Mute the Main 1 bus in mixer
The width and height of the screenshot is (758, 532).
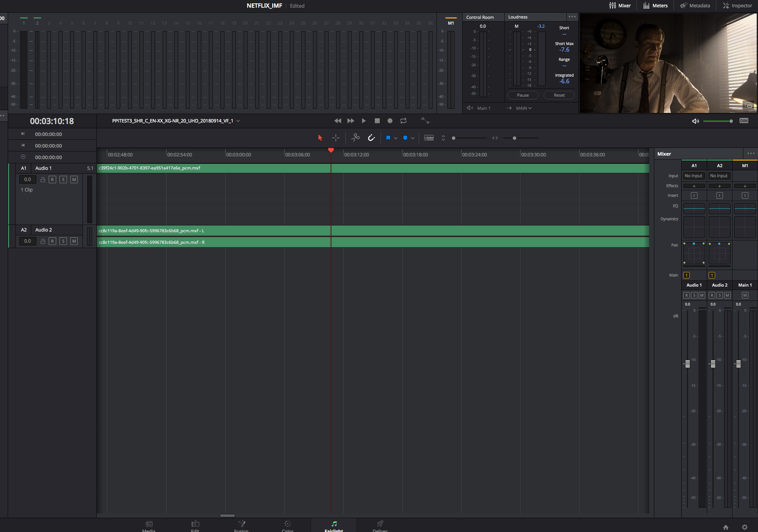click(x=745, y=295)
